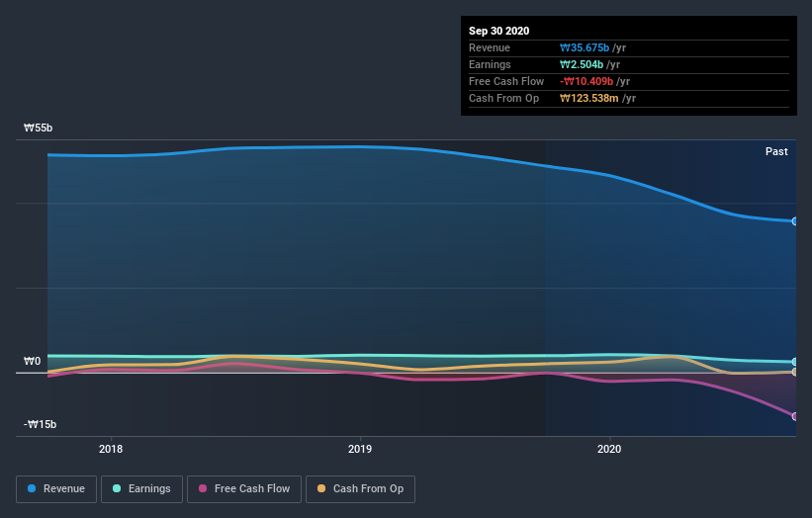Click the ₩2.504b earnings value
Screen dimensions: 812x518
[581, 64]
